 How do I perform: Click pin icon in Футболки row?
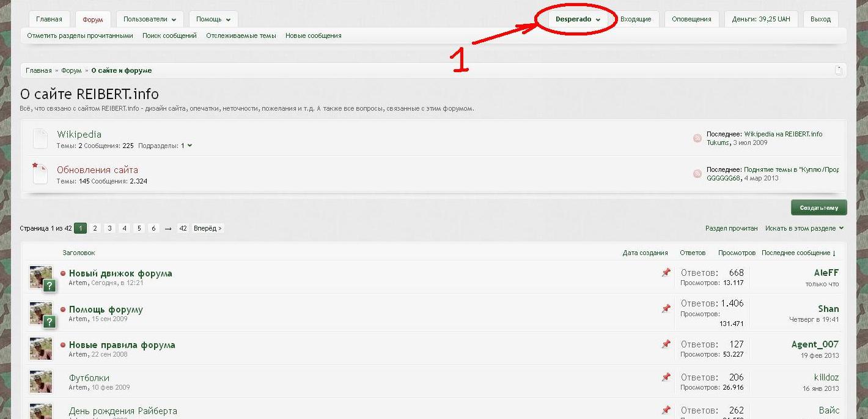[x=666, y=377]
